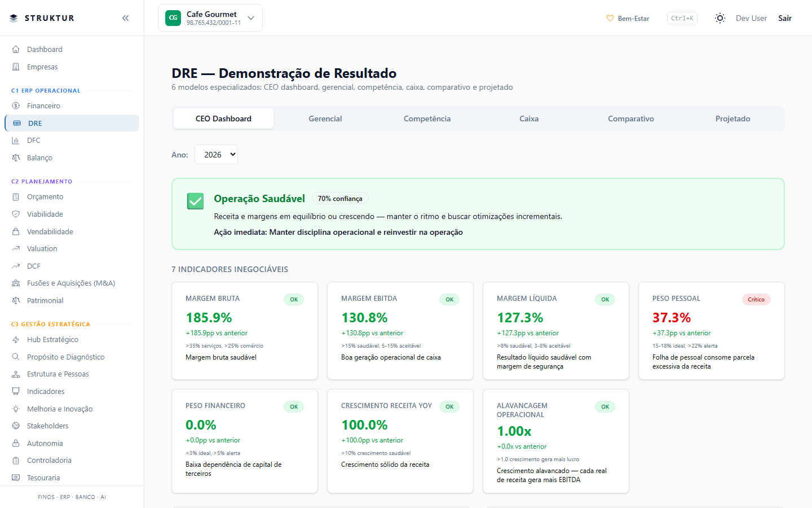812x508 pixels.
Task: Open Valuation trend icon
Action: tap(16, 248)
